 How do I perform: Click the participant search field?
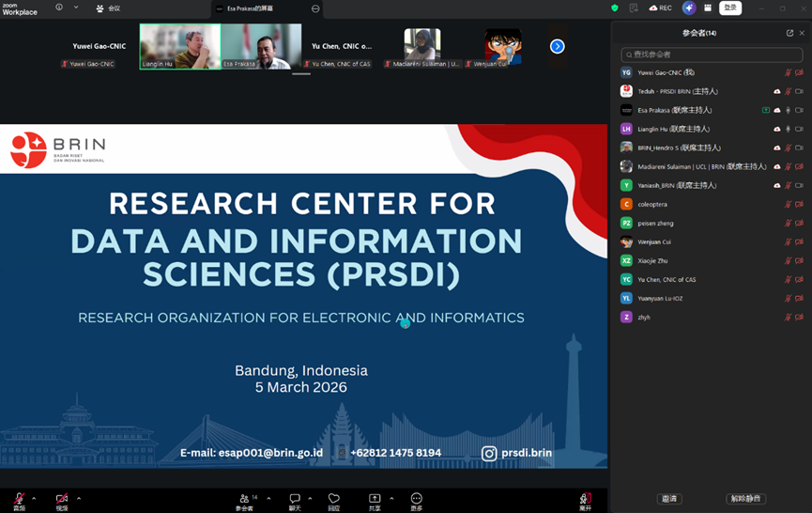(711, 54)
